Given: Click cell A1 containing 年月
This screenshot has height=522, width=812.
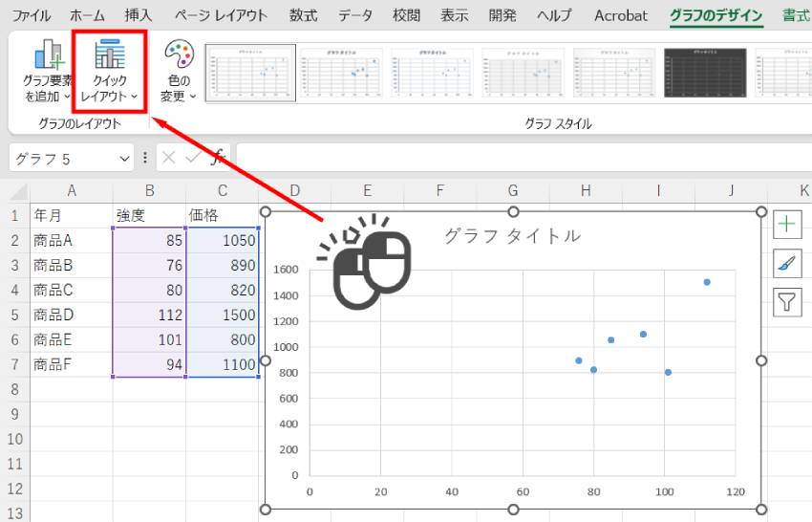Looking at the screenshot, I should click(x=72, y=215).
